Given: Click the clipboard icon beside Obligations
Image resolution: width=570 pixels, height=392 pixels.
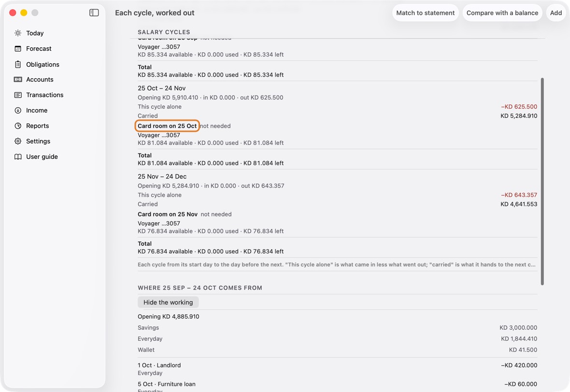Looking at the screenshot, I should tap(18, 64).
